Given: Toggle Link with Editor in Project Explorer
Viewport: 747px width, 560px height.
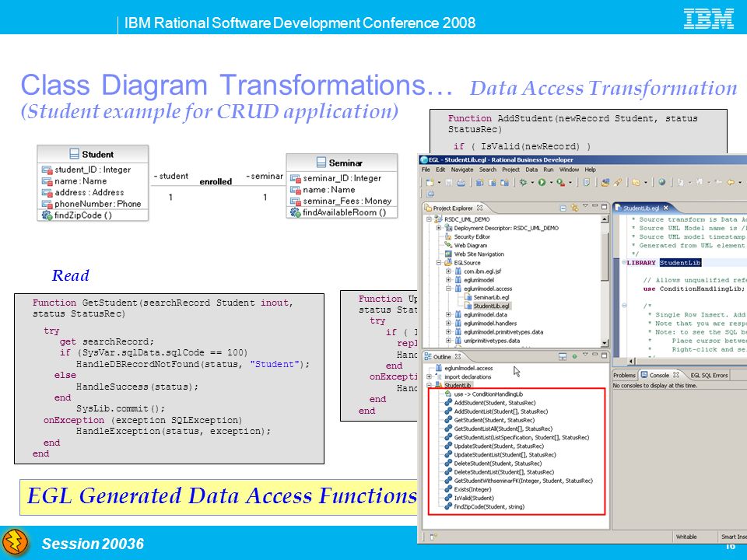Looking at the screenshot, I should click(x=574, y=208).
